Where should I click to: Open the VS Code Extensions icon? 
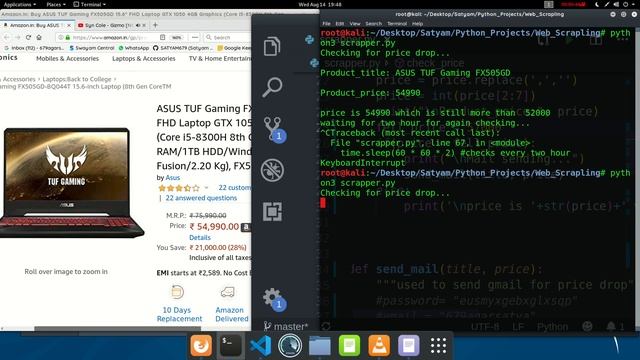(x=272, y=211)
